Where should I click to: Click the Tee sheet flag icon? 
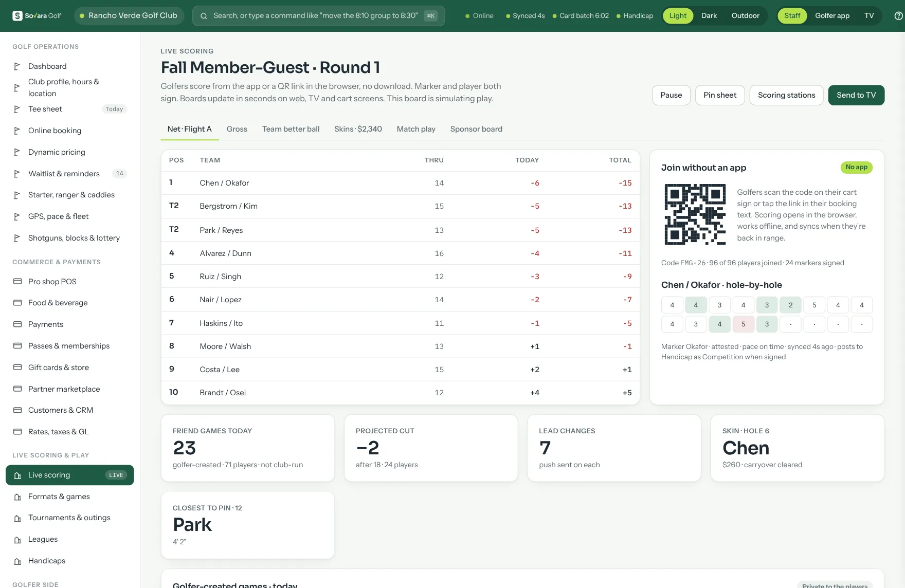(17, 109)
